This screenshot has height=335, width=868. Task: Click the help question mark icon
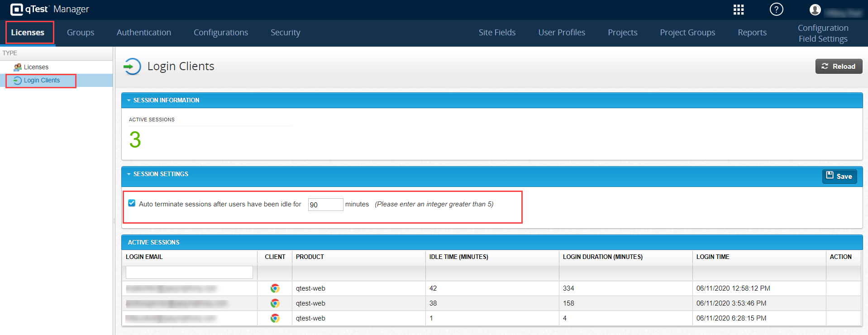(776, 10)
